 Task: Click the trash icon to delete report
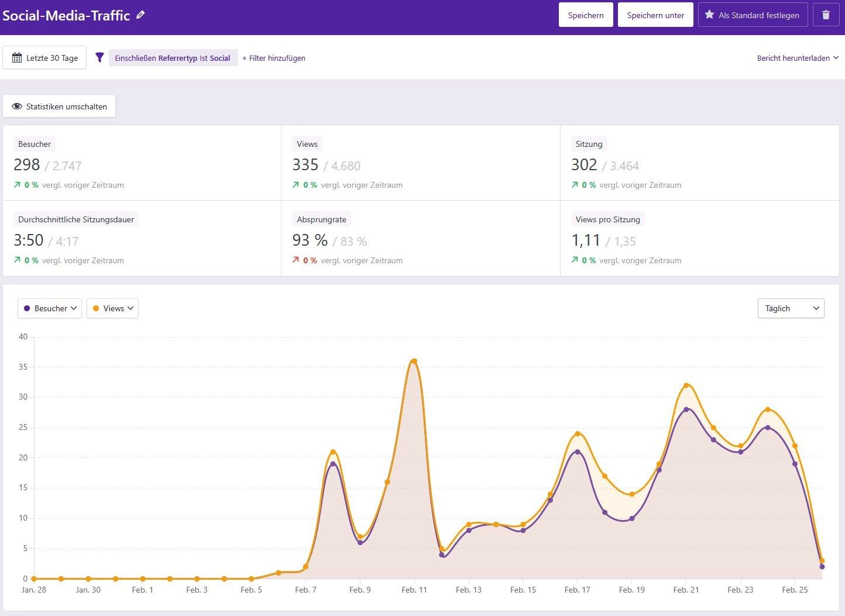pyautogui.click(x=826, y=15)
